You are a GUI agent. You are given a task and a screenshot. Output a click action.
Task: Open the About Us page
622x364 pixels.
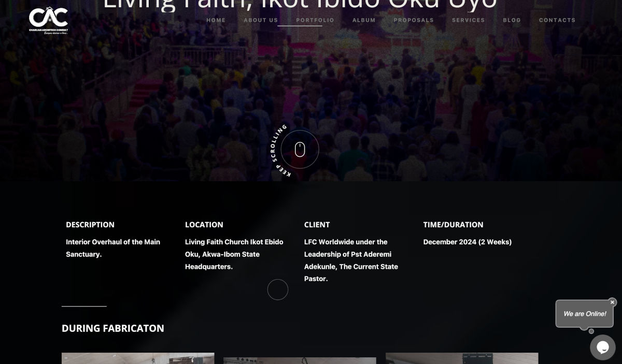coord(261,20)
